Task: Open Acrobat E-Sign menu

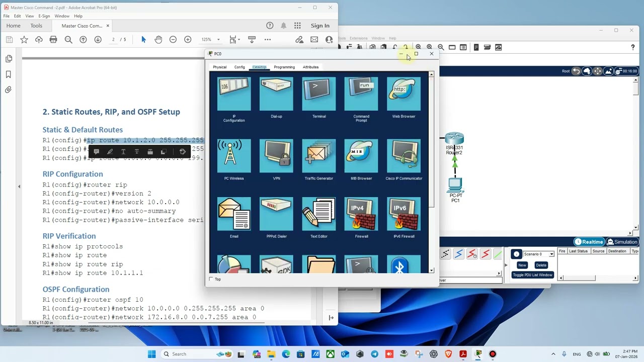Action: pyautogui.click(x=44, y=16)
